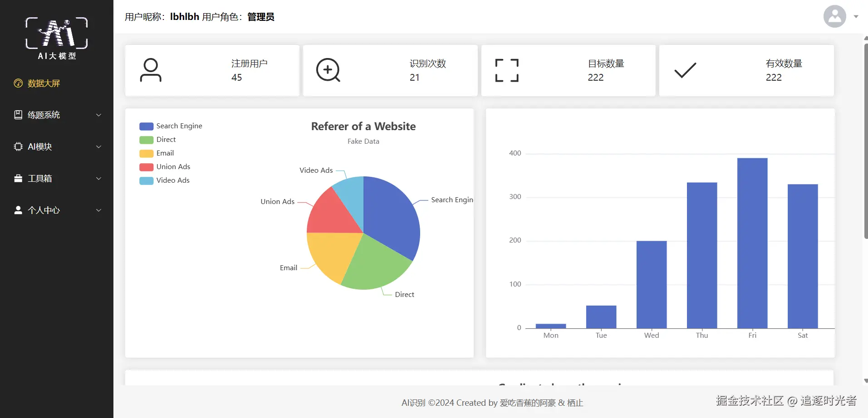Toggle Union Ads legend red swatch
This screenshot has width=868, height=418.
146,167
